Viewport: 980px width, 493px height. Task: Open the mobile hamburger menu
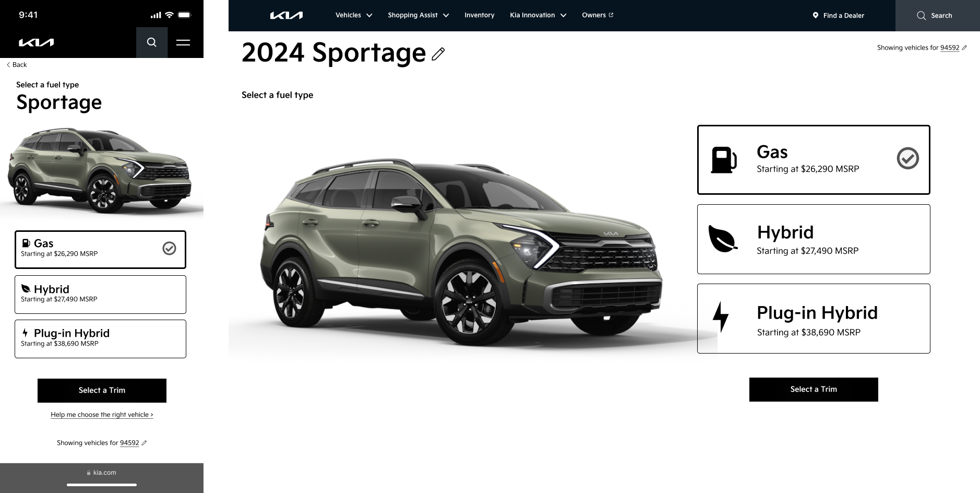[183, 42]
